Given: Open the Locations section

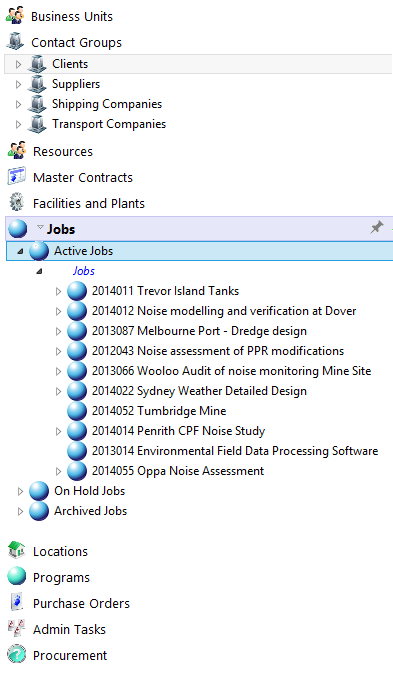Looking at the screenshot, I should pyautogui.click(x=60, y=551).
